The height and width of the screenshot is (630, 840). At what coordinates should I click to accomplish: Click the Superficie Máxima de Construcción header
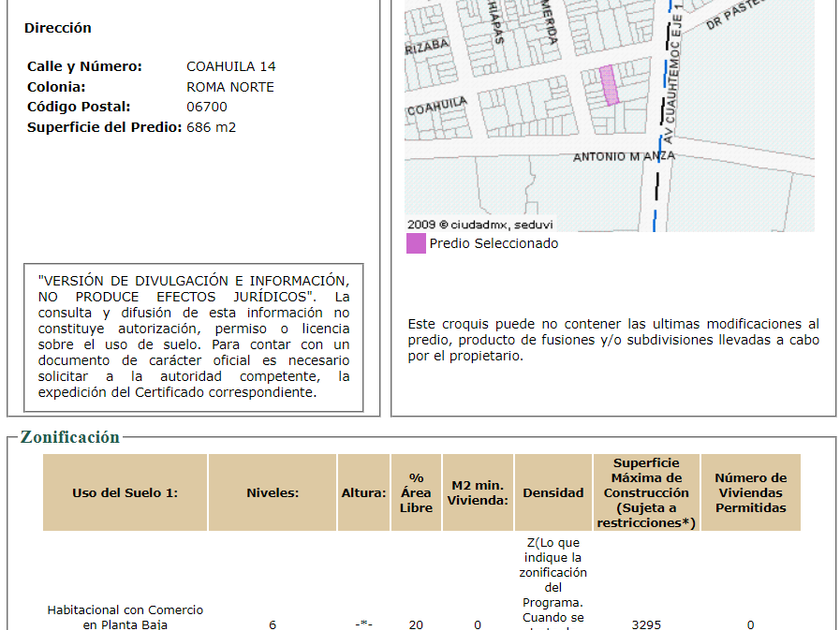[646, 492]
